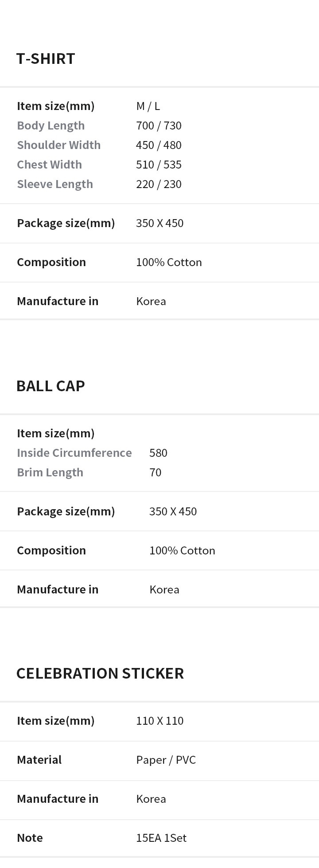Click the Inside Circumference value 580
This screenshot has width=319, height=868.
pos(158,453)
